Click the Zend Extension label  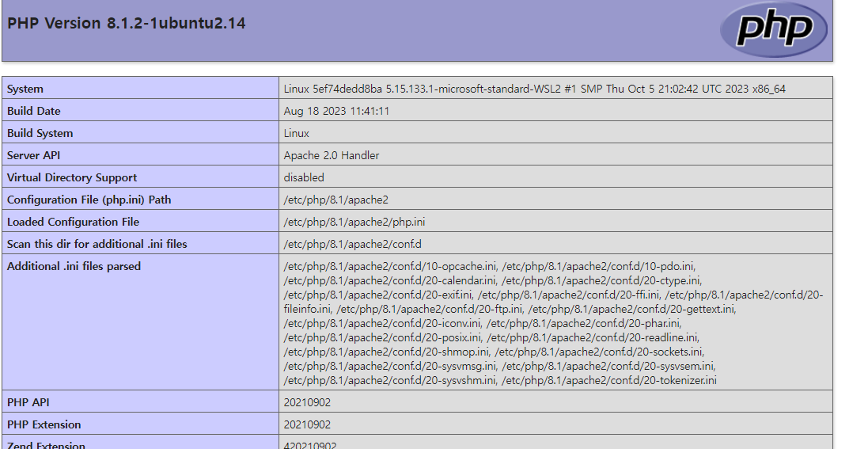coord(46,445)
